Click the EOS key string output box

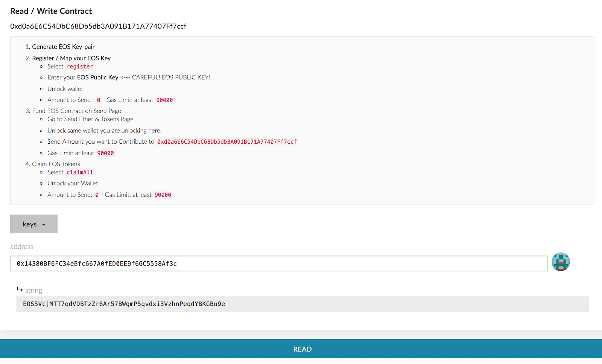tap(302, 304)
